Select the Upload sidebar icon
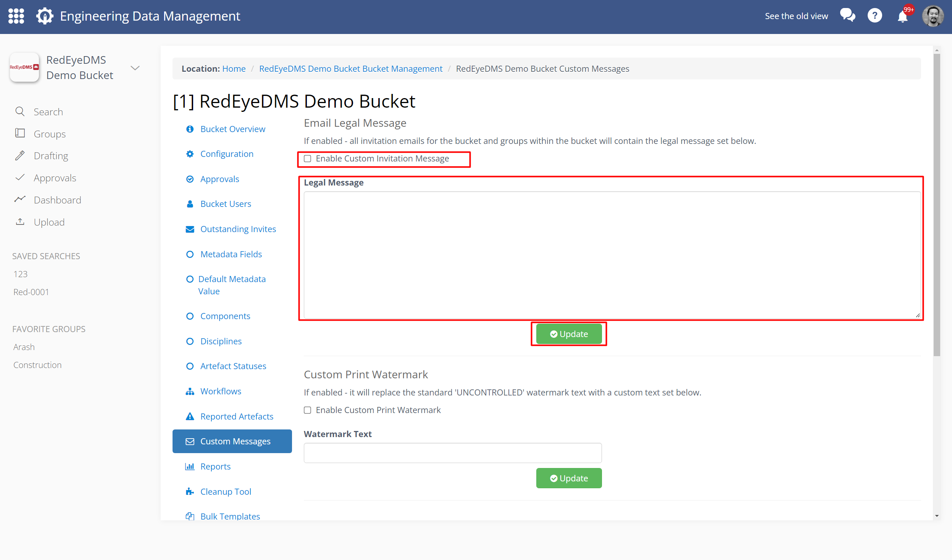 20,222
